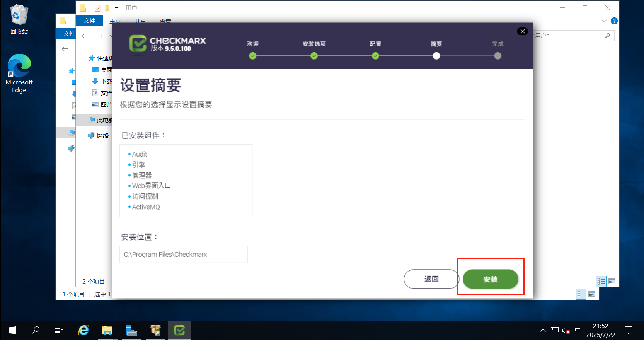644x340 pixels.
Task: Open the notification center icon
Action: [629, 330]
